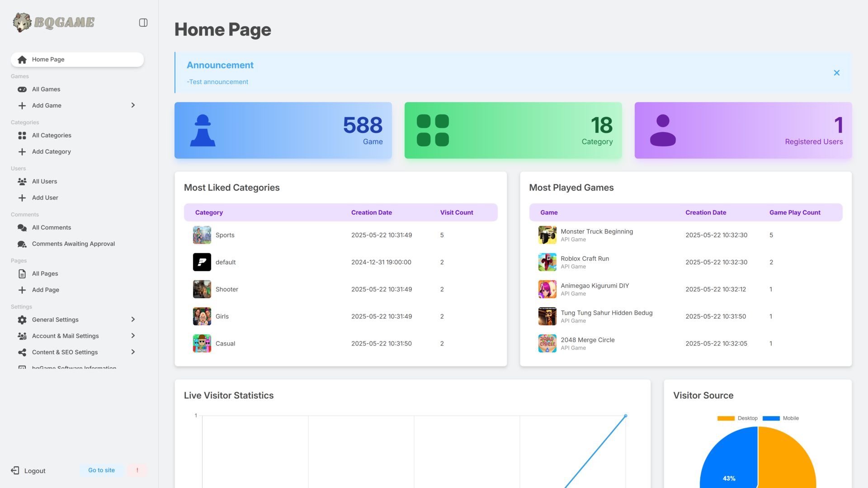Click the plus icon beside Add Game
The image size is (868, 488).
[x=22, y=106]
